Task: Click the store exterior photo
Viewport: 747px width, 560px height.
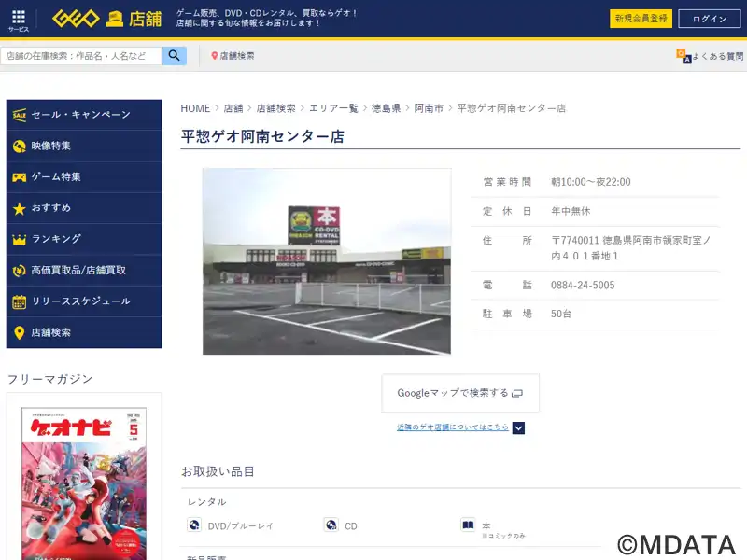Action: pos(327,261)
